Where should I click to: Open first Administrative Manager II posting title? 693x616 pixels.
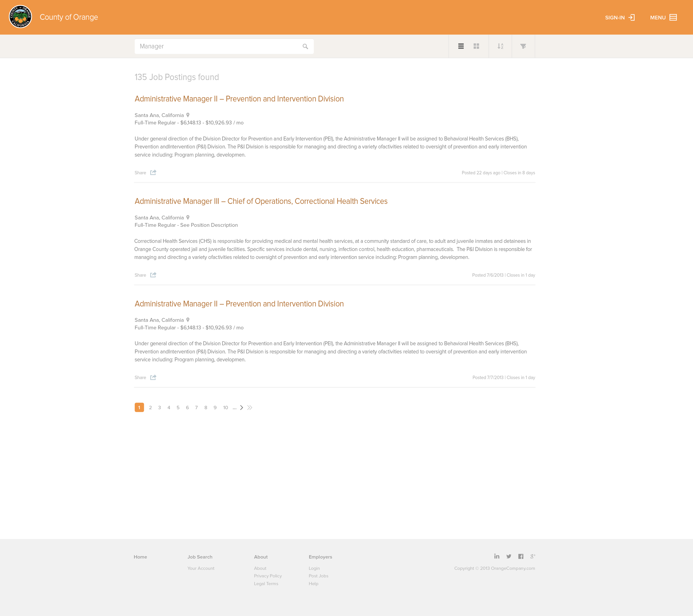(x=239, y=99)
